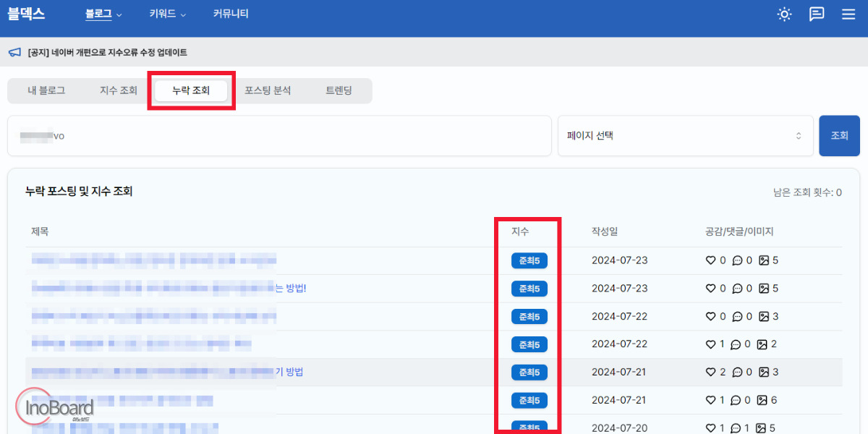This screenshot has height=434, width=868.
Task: Select the 누락 조회 tab
Action: (x=191, y=90)
